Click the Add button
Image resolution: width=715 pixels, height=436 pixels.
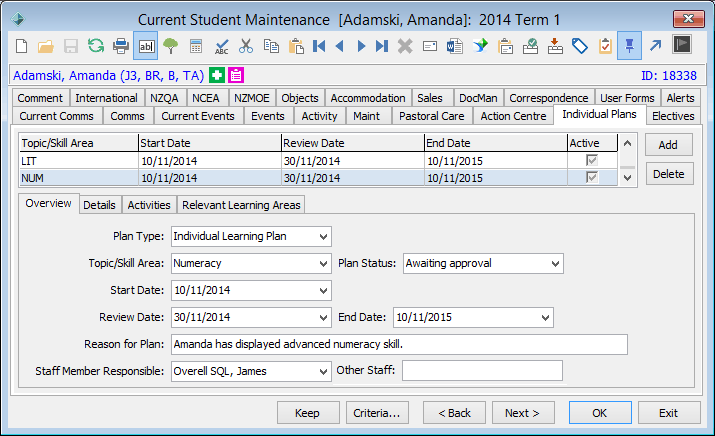click(668, 145)
